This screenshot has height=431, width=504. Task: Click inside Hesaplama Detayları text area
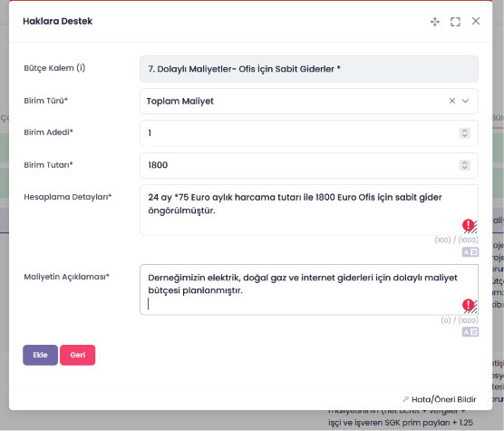click(309, 210)
